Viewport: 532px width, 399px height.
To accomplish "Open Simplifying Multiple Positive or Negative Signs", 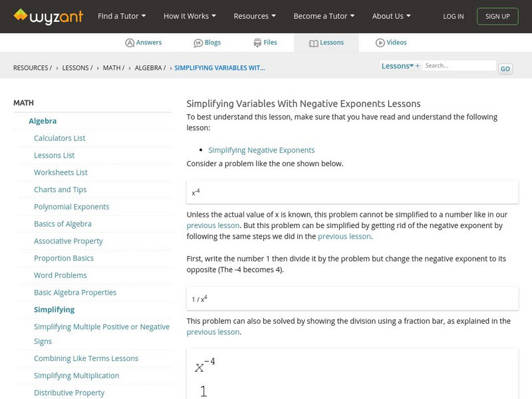I will click(102, 334).
